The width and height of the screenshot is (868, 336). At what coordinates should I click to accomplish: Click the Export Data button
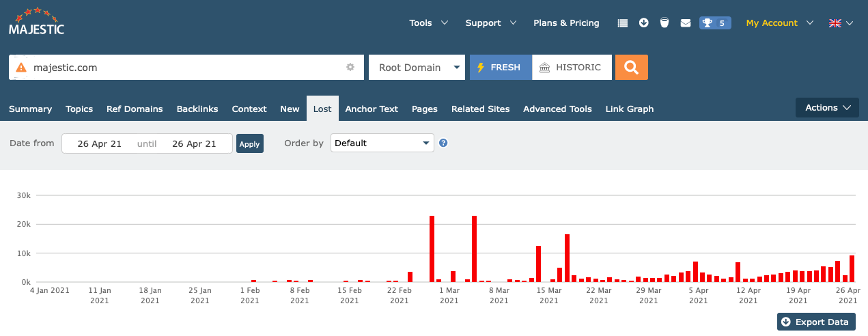815,322
